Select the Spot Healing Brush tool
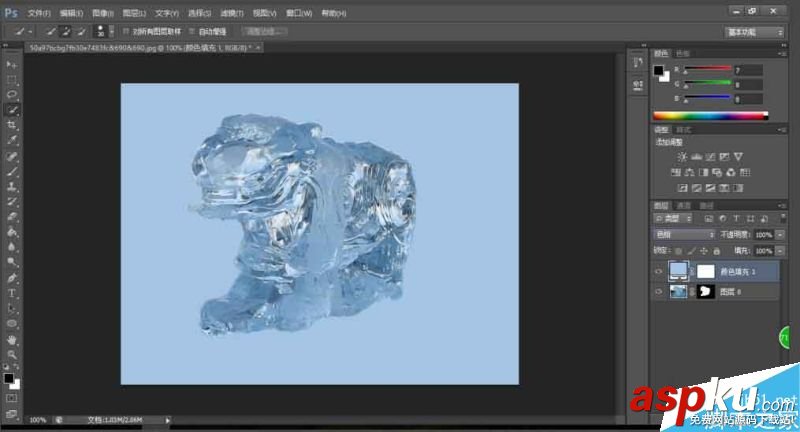 [x=12, y=157]
